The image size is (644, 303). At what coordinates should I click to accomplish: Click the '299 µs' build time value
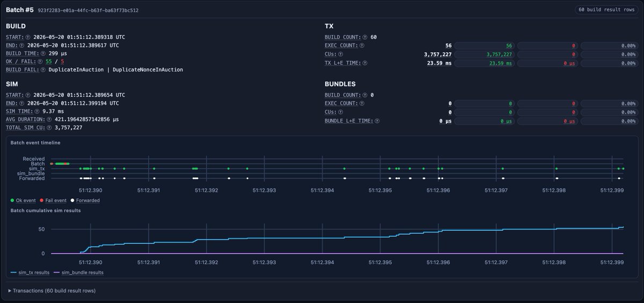pos(57,53)
